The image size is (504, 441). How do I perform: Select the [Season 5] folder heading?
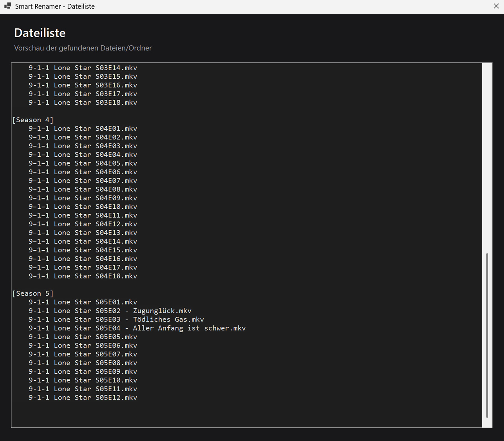[33, 293]
